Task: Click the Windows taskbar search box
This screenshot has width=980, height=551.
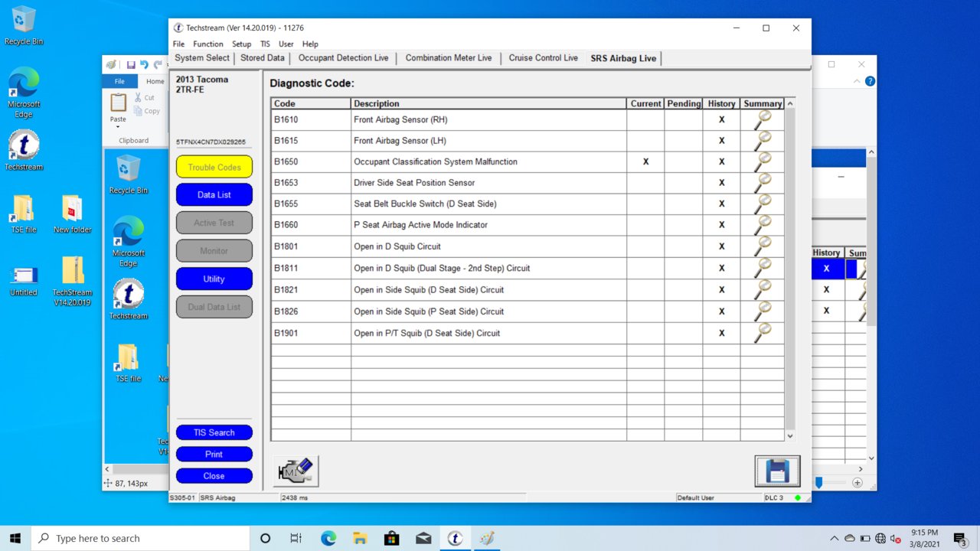Action: click(139, 538)
